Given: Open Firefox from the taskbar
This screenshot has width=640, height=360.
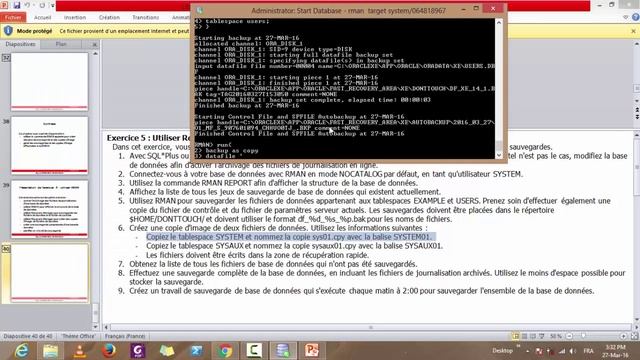Looking at the screenshot, I should pos(109,351).
